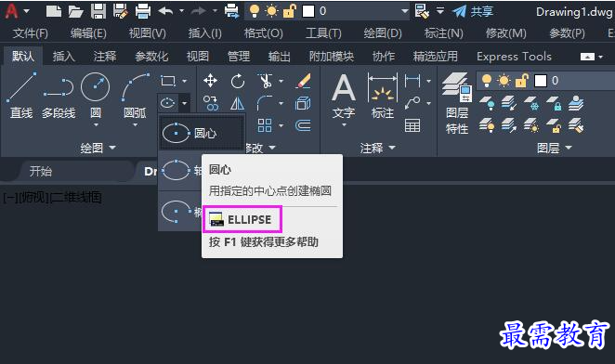
Task: Toggle the bulb in quick access layer control
Action: click(255, 11)
